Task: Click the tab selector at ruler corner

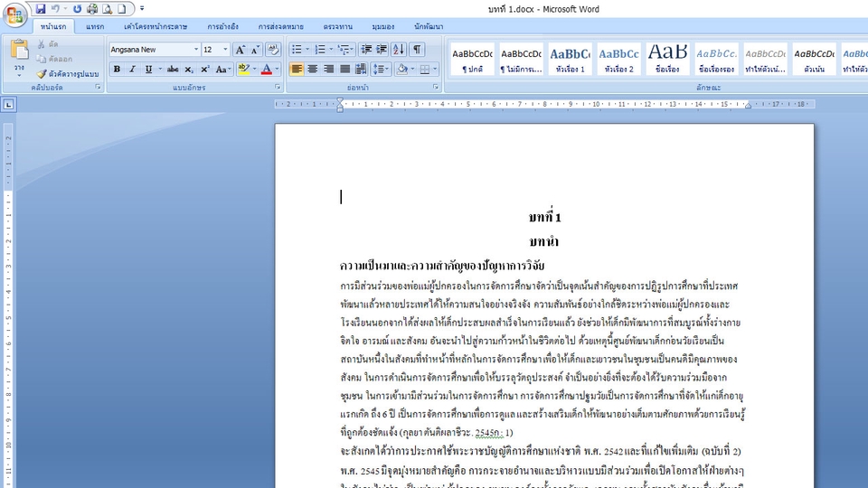Action: pos(8,104)
